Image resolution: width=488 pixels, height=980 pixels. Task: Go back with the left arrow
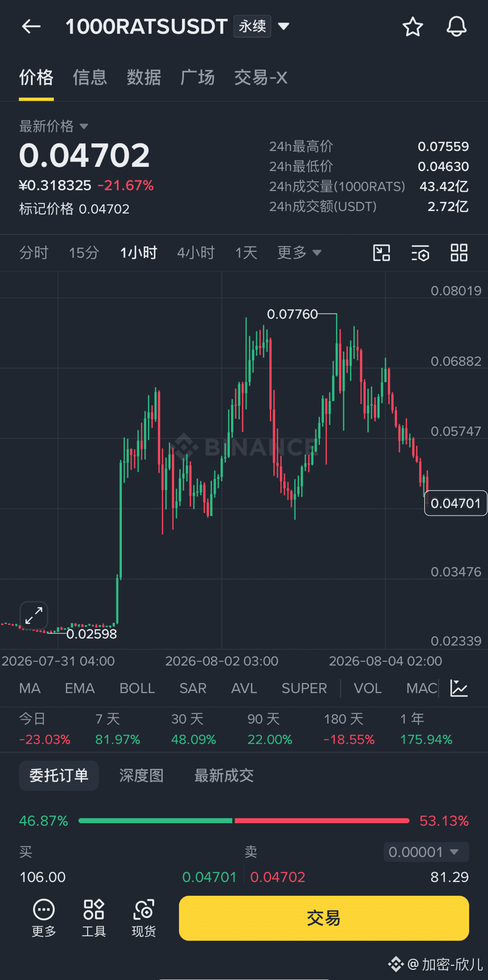pos(31,27)
